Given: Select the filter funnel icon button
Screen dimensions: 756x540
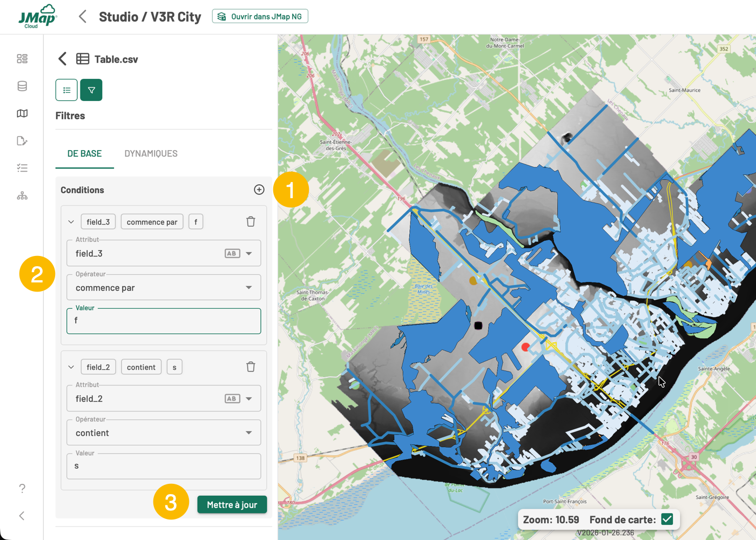Looking at the screenshot, I should point(91,90).
